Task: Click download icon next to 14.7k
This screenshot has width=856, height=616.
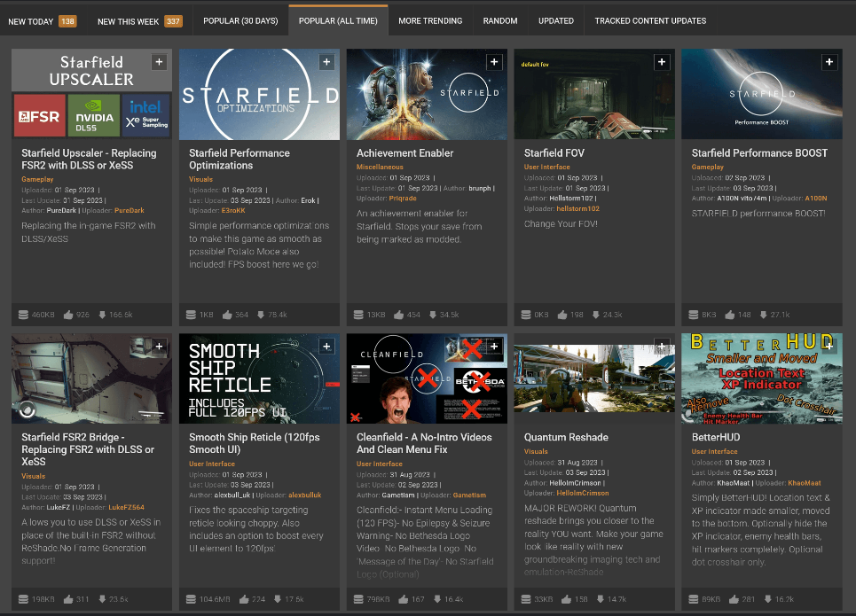Action: click(600, 599)
